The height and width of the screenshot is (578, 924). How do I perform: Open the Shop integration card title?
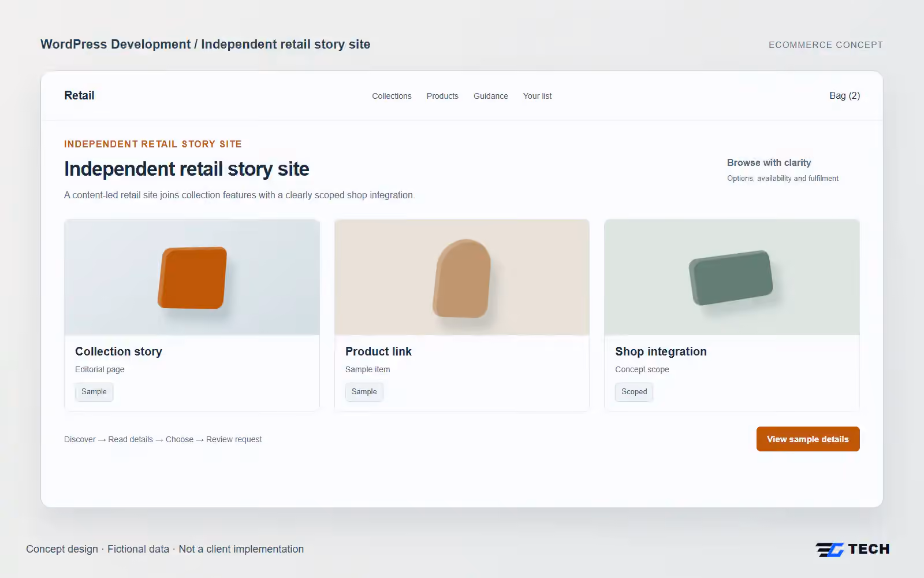(661, 351)
